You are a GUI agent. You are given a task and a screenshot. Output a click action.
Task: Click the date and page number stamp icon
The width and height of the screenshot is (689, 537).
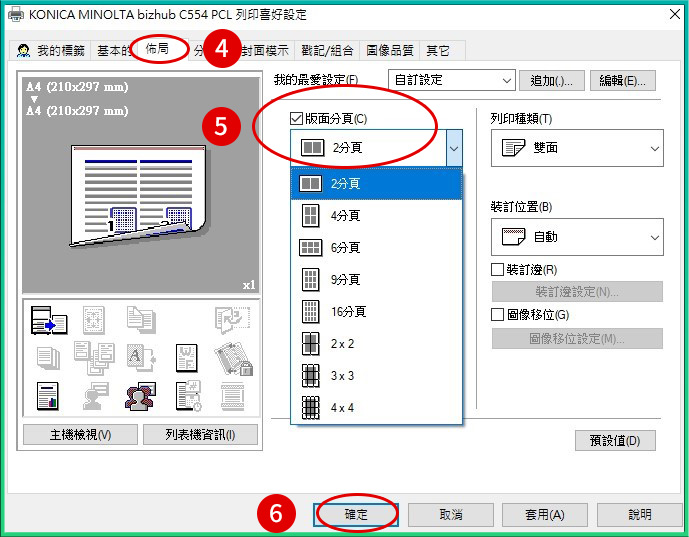tap(188, 396)
